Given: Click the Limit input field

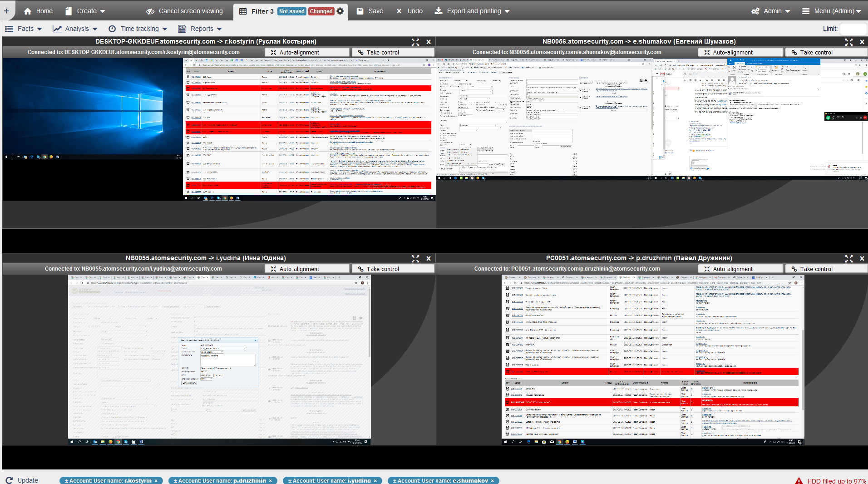Looking at the screenshot, I should [853, 29].
